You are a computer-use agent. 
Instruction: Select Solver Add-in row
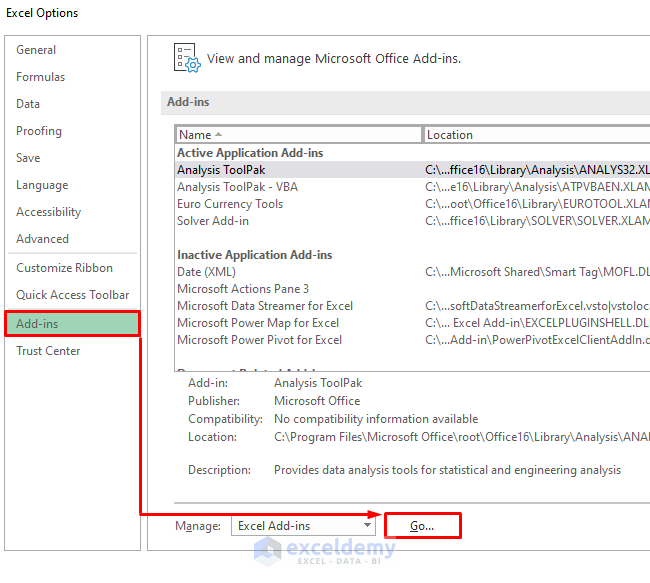[412, 221]
